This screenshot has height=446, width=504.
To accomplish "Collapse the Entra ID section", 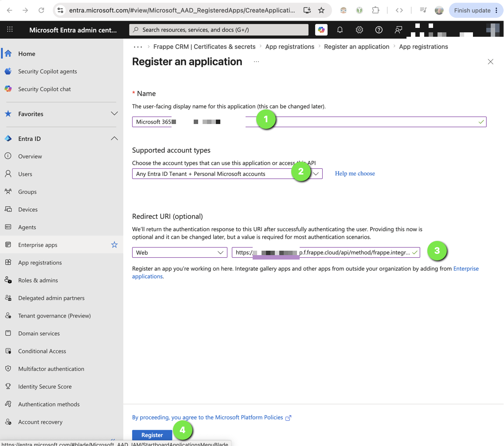I will [x=114, y=138].
